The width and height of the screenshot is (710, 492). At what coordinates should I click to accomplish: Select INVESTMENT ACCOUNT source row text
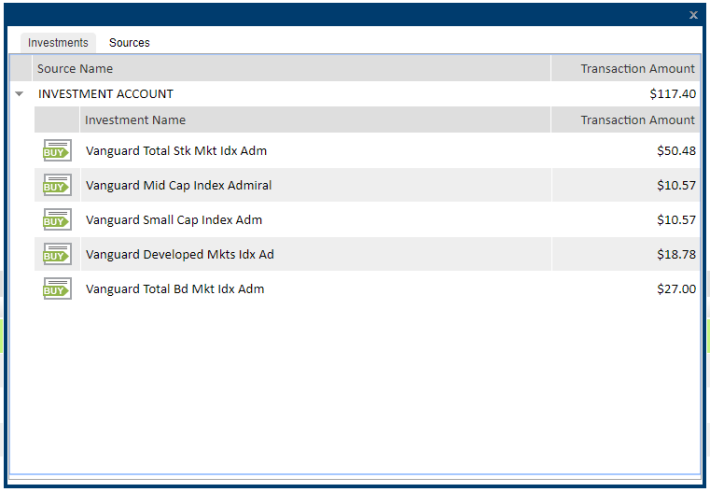coord(106,94)
